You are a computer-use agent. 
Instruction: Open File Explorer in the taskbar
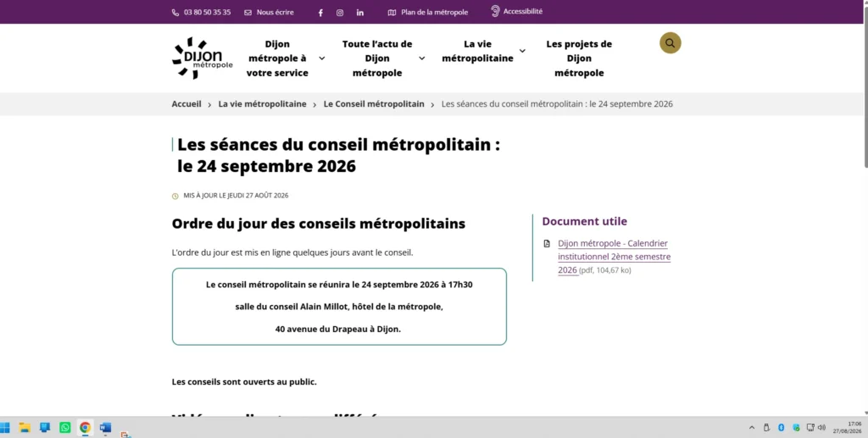coord(25,428)
